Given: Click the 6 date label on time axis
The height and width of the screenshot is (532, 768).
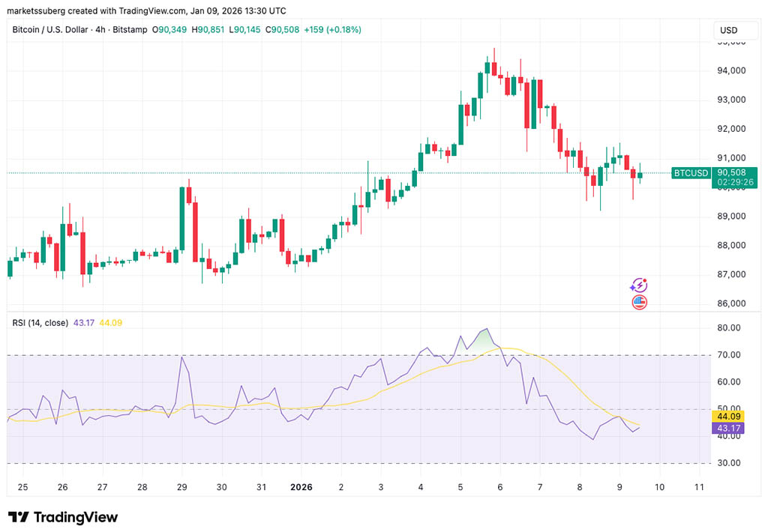Looking at the screenshot, I should pos(500,487).
